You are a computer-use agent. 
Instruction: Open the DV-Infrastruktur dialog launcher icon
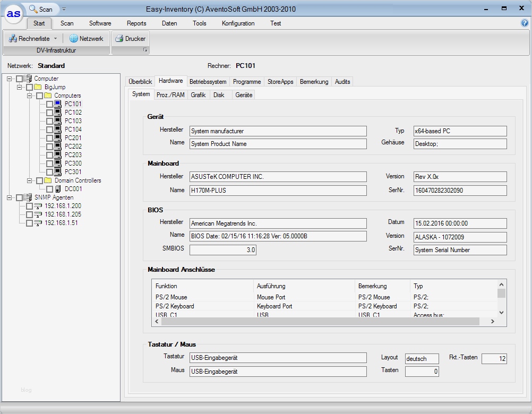coord(145,50)
